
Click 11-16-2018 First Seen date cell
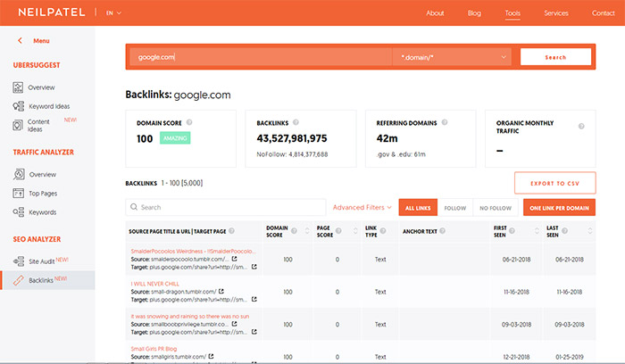click(x=517, y=292)
